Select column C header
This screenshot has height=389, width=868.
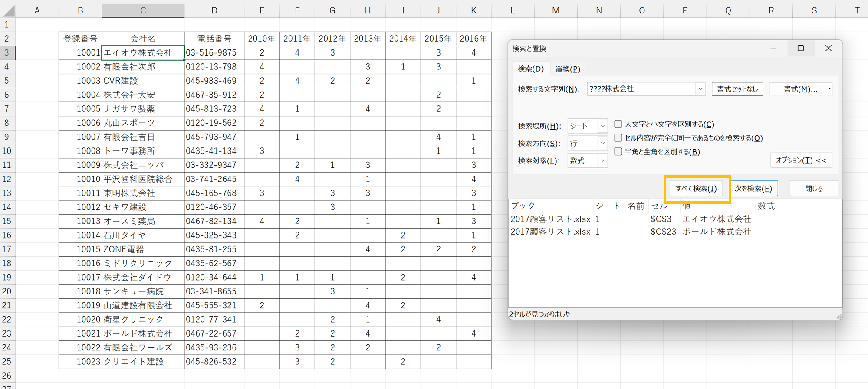[x=143, y=10]
